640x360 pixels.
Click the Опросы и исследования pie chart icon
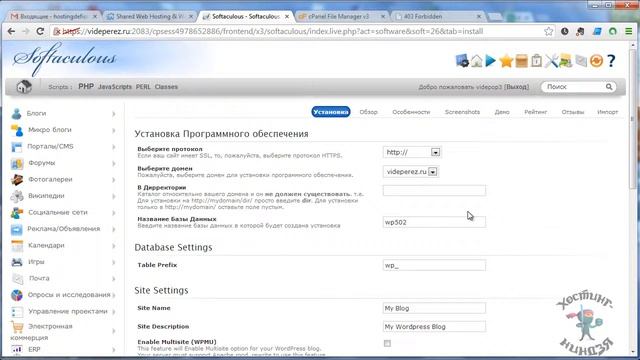point(17,295)
